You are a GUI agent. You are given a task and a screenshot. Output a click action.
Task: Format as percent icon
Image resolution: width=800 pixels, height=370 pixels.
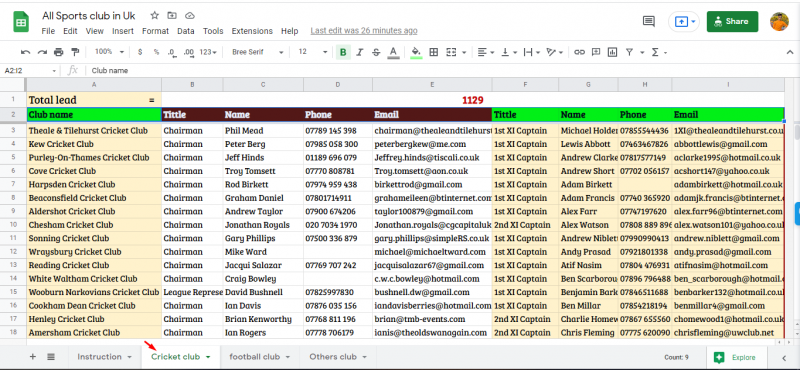coord(156,52)
